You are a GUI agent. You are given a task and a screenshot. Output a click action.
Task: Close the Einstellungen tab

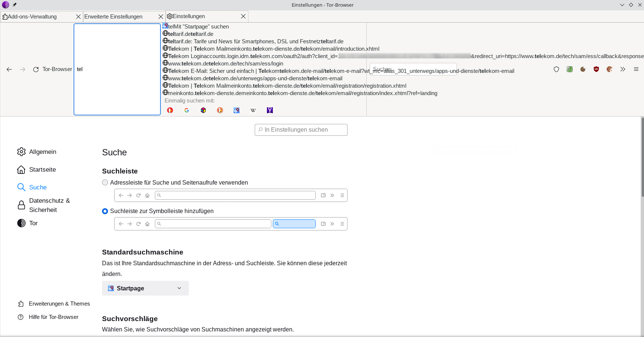click(243, 16)
